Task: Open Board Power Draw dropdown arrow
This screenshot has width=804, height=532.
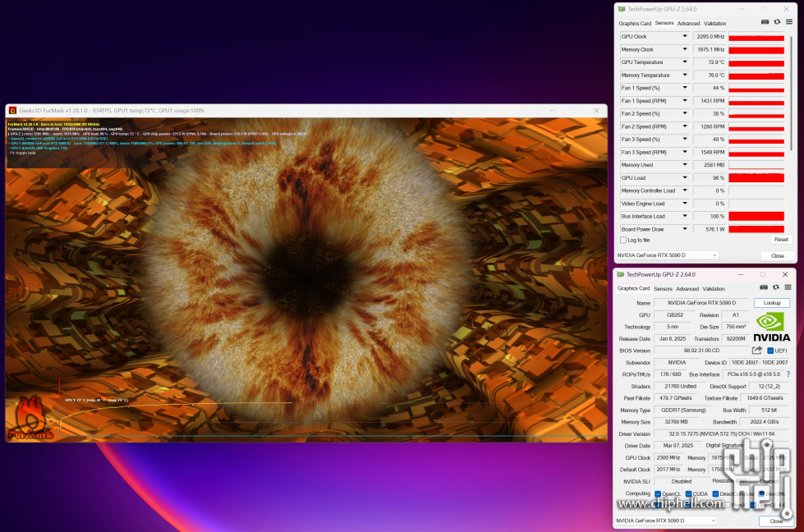Action: pyautogui.click(x=685, y=228)
